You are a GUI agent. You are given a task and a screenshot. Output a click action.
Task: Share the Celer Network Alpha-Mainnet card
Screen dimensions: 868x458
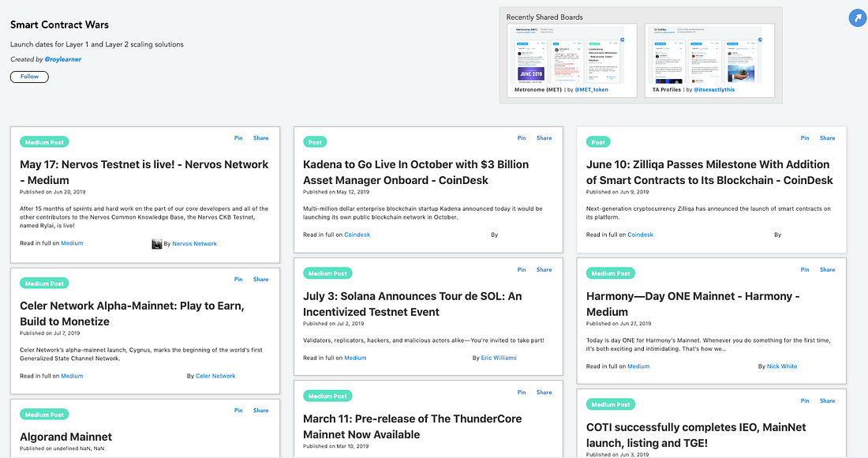click(x=260, y=279)
